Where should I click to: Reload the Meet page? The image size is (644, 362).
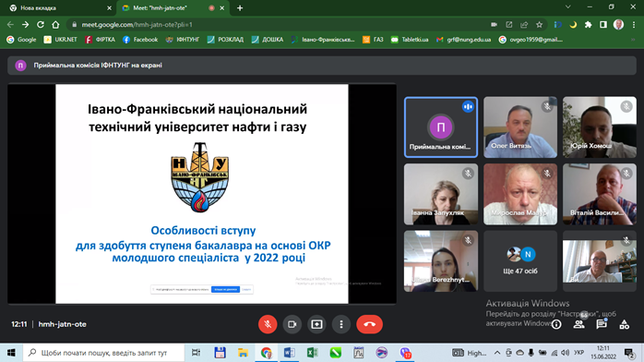41,25
